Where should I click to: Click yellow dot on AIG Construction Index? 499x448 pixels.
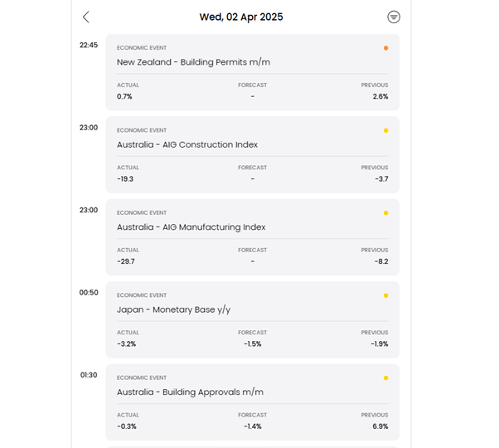click(x=385, y=130)
